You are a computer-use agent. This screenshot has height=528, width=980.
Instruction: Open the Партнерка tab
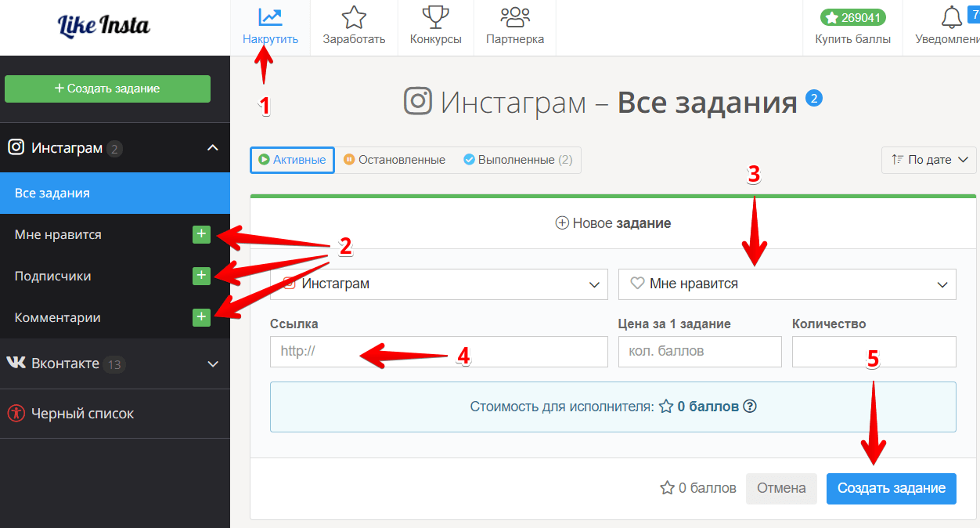tap(515, 27)
